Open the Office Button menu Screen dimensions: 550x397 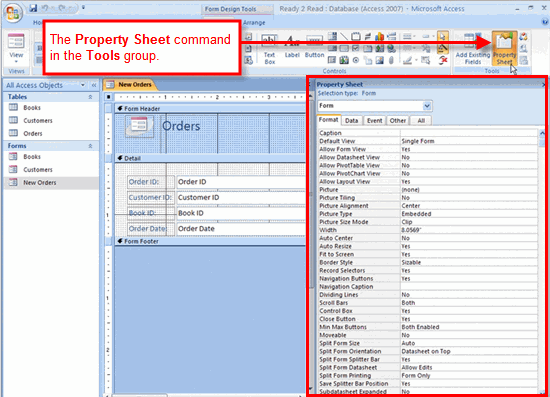pos(13,13)
